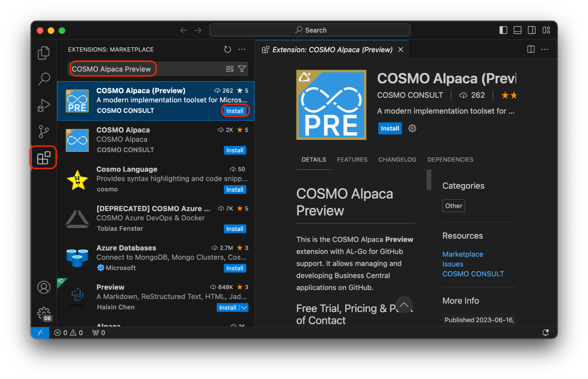Open the Extensions panel more actions menu
The width and height of the screenshot is (588, 379).
point(242,49)
